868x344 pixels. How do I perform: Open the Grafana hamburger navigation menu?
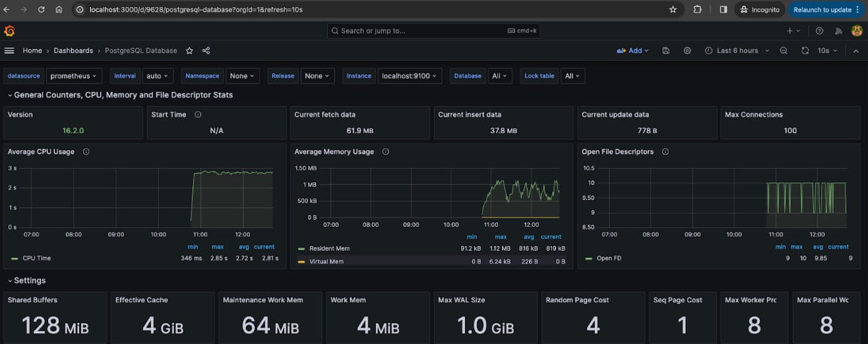[9, 51]
